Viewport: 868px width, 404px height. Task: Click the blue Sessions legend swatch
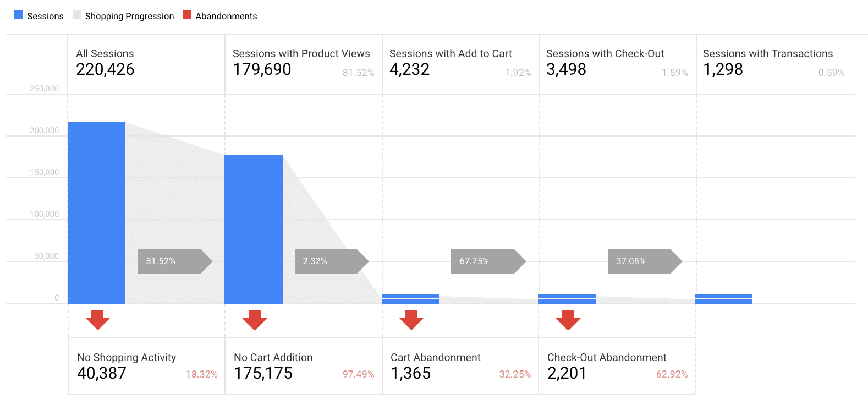19,14
